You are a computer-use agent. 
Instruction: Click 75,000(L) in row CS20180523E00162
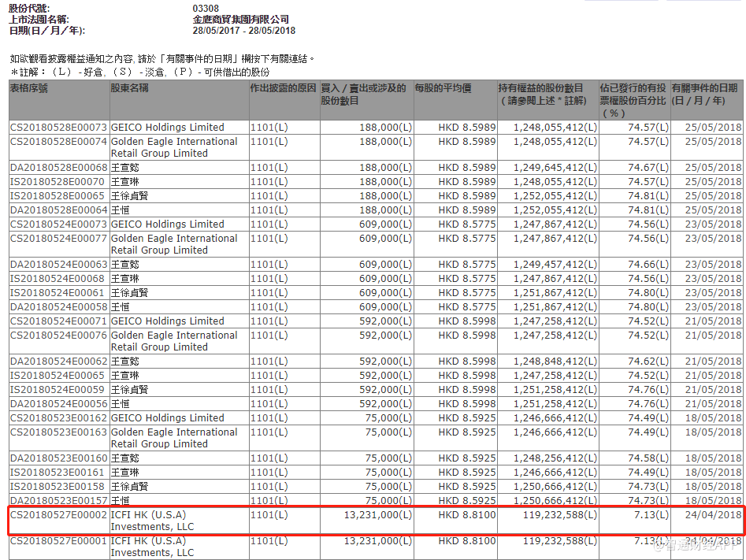click(x=388, y=418)
